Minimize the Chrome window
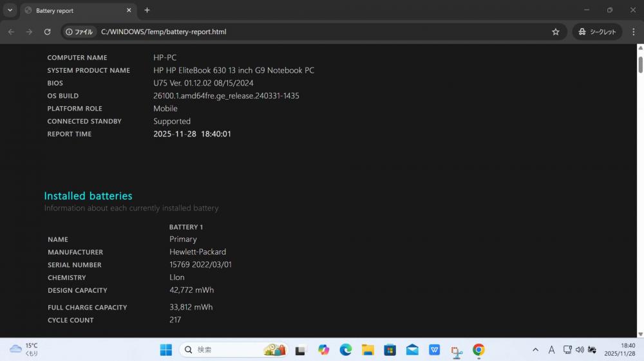The height and width of the screenshot is (361, 644). 587,10
